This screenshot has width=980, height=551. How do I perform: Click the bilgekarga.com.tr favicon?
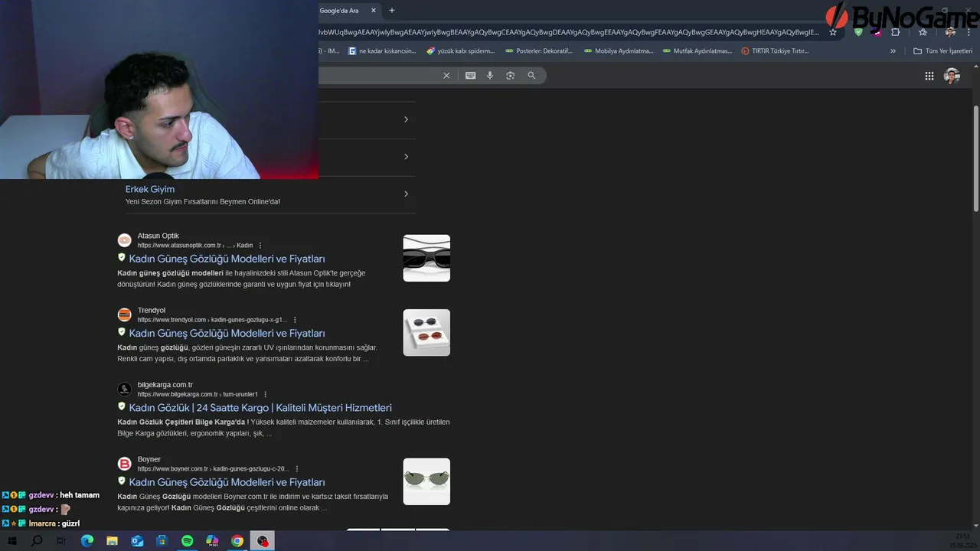tap(125, 389)
